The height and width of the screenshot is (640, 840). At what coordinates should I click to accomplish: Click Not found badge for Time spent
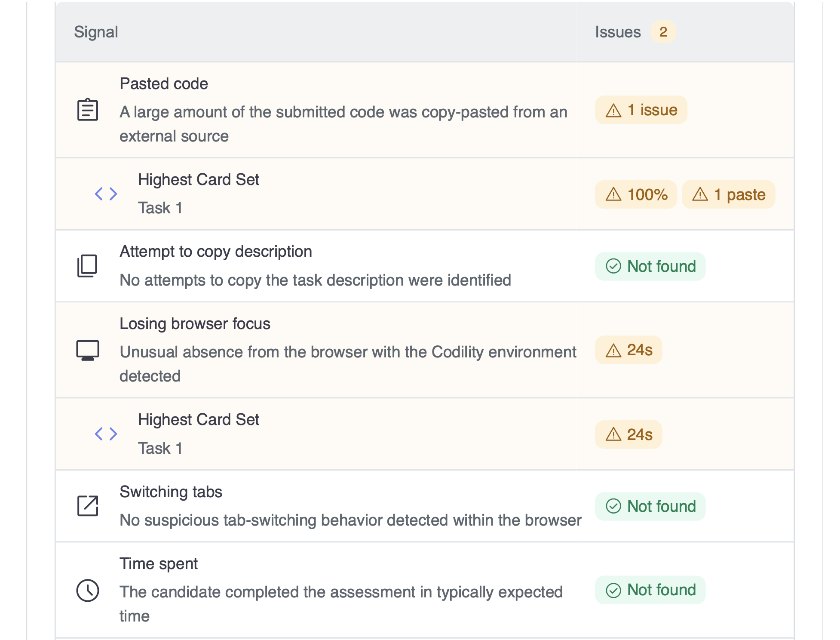tap(650, 590)
